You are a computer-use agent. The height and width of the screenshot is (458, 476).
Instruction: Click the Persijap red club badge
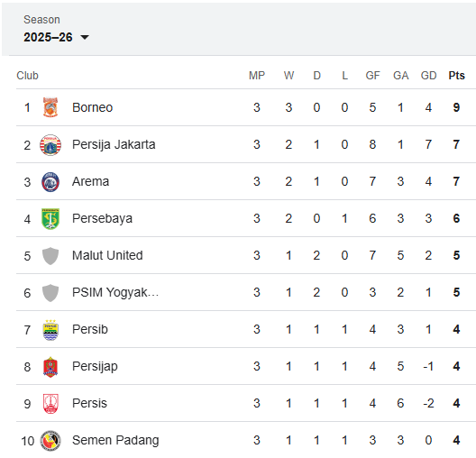point(50,367)
